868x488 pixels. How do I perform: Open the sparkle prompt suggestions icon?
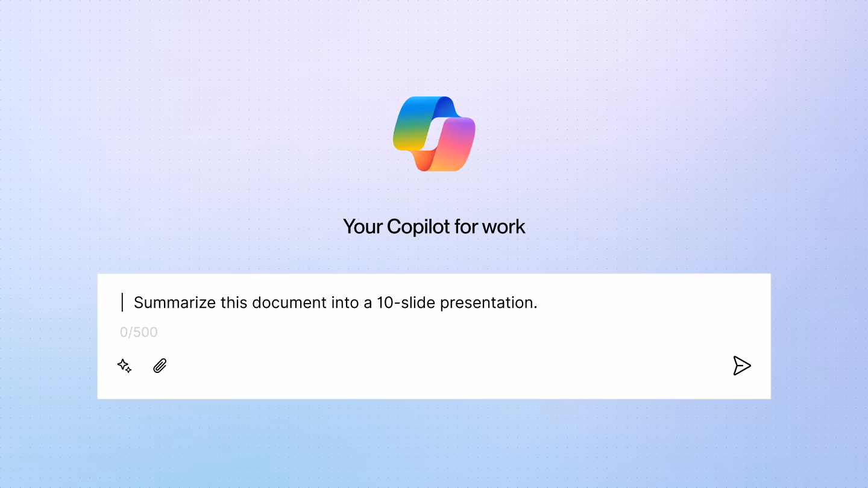pyautogui.click(x=124, y=366)
